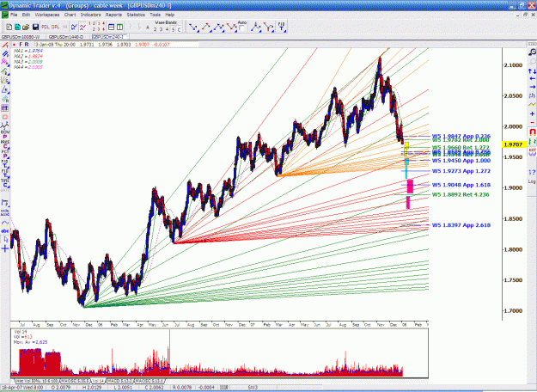Select the EOW P price tool
This screenshot has width=537, height=392.
(x=5, y=134)
